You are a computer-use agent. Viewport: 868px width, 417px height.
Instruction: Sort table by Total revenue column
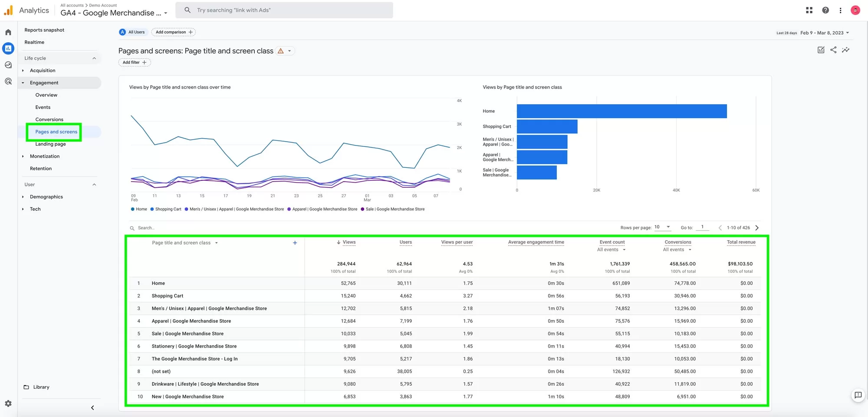(x=741, y=242)
